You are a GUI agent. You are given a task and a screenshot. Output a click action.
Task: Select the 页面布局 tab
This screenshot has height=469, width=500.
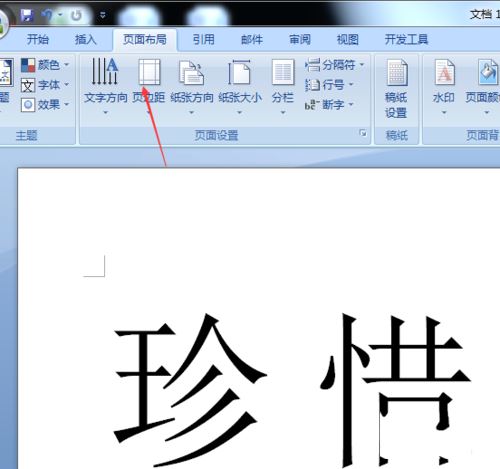(x=145, y=40)
